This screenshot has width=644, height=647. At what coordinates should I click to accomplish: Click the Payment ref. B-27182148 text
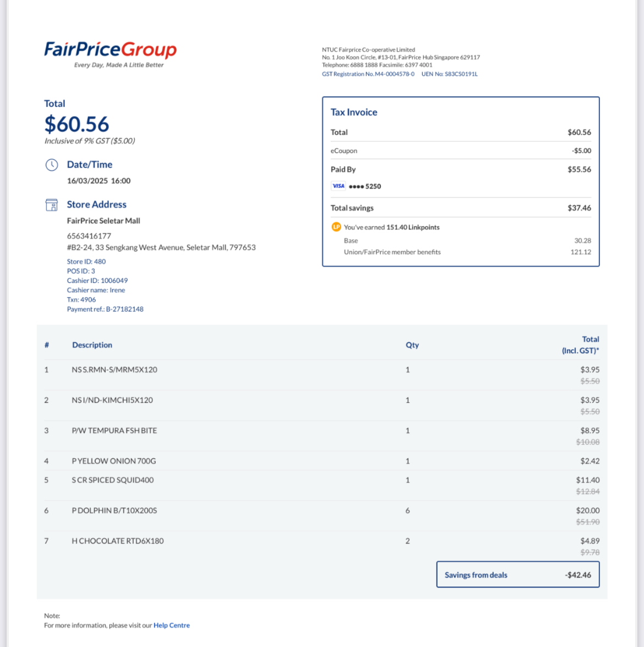(x=105, y=309)
